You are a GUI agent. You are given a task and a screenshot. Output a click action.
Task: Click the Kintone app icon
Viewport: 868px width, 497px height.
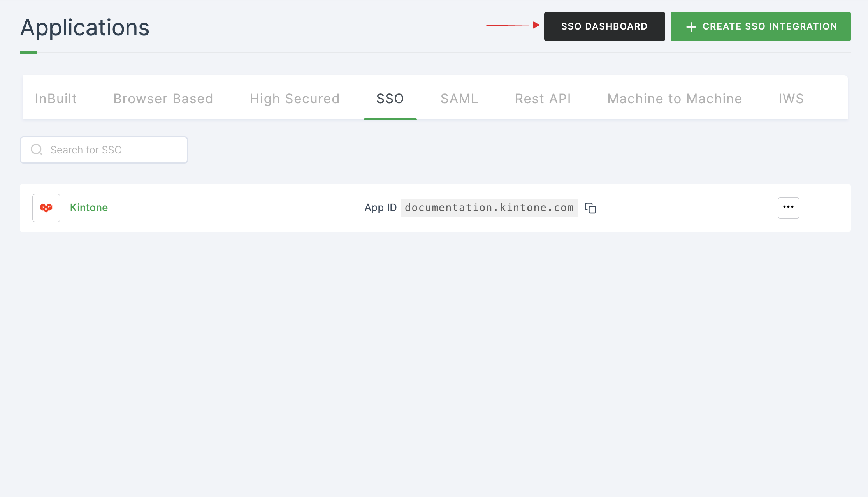click(x=46, y=208)
